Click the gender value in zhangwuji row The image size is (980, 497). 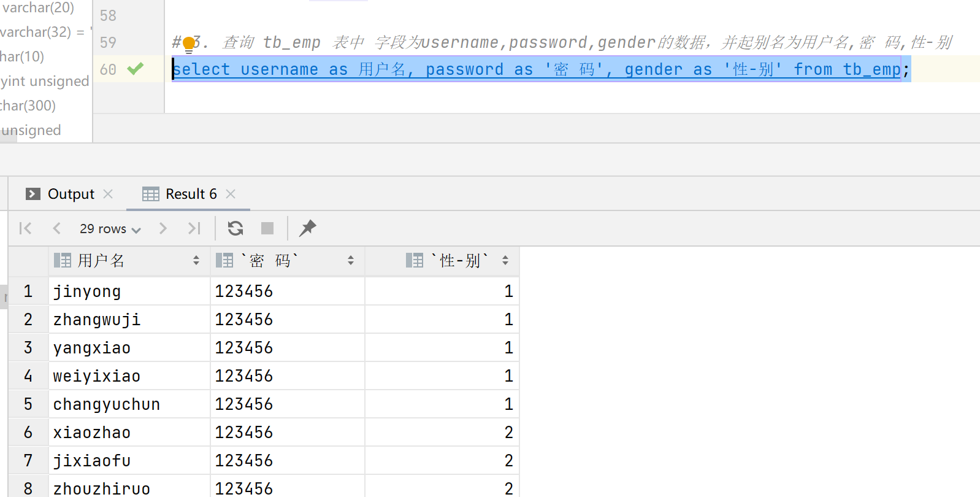[x=442, y=320]
